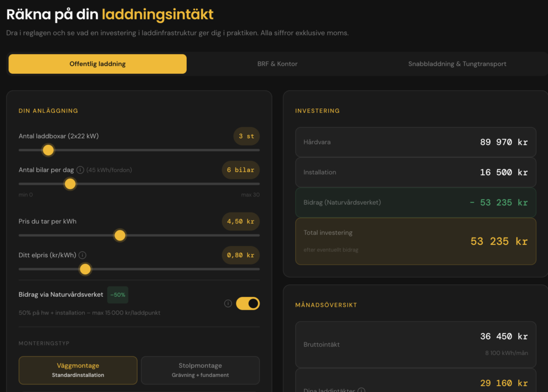This screenshot has width=548, height=392.
Task: Click the Antal laddboxar slider handle
Action: [48, 150]
